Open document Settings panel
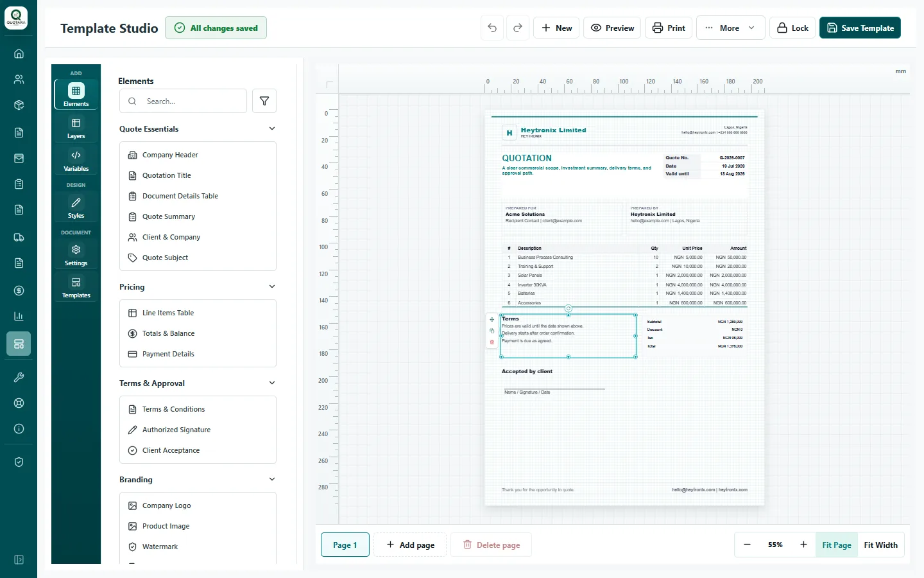Viewport: 924px width, 578px height. click(x=76, y=255)
